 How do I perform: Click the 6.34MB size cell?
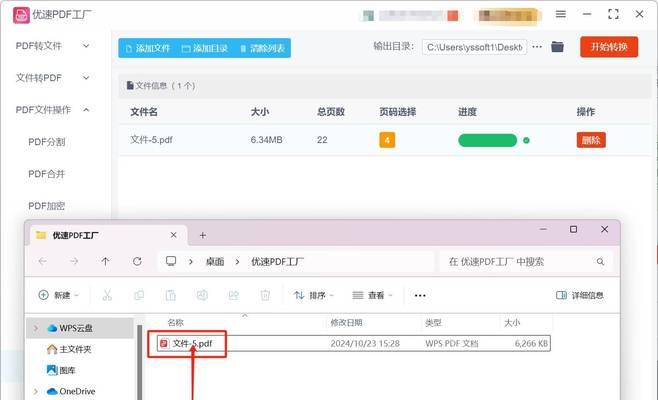(x=266, y=140)
